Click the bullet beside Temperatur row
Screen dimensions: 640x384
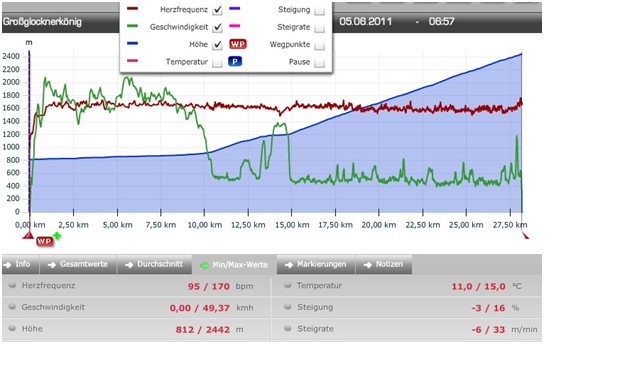(x=287, y=285)
